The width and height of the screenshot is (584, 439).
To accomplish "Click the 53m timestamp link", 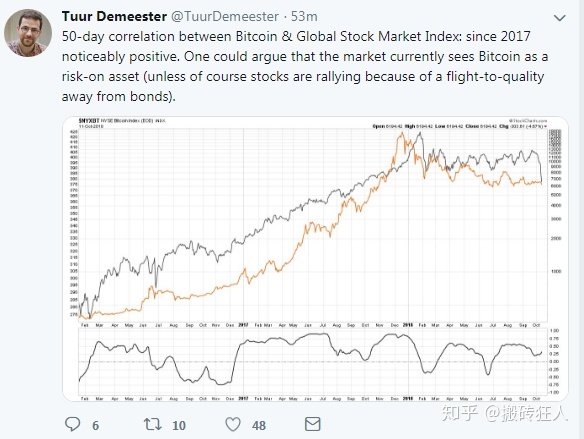I will point(304,16).
